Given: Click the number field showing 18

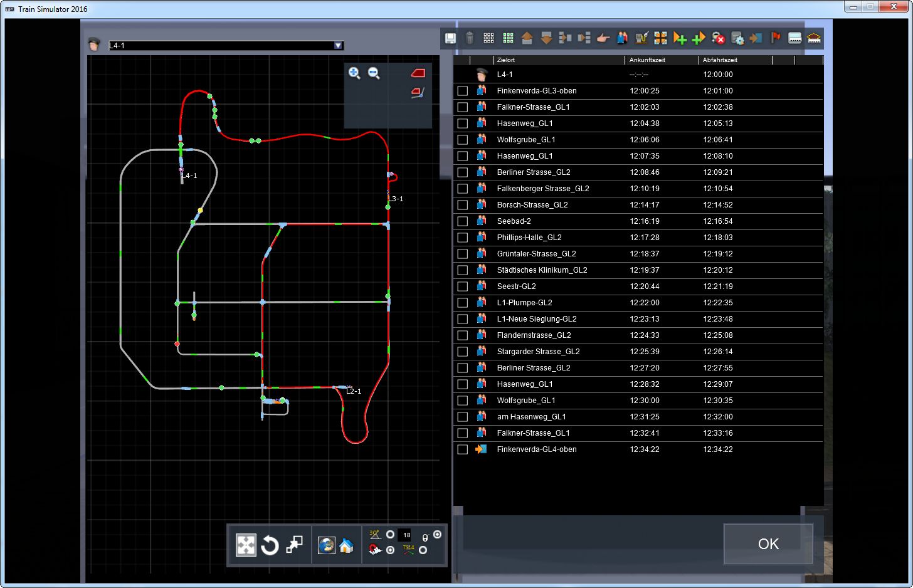Looking at the screenshot, I should pos(406,535).
